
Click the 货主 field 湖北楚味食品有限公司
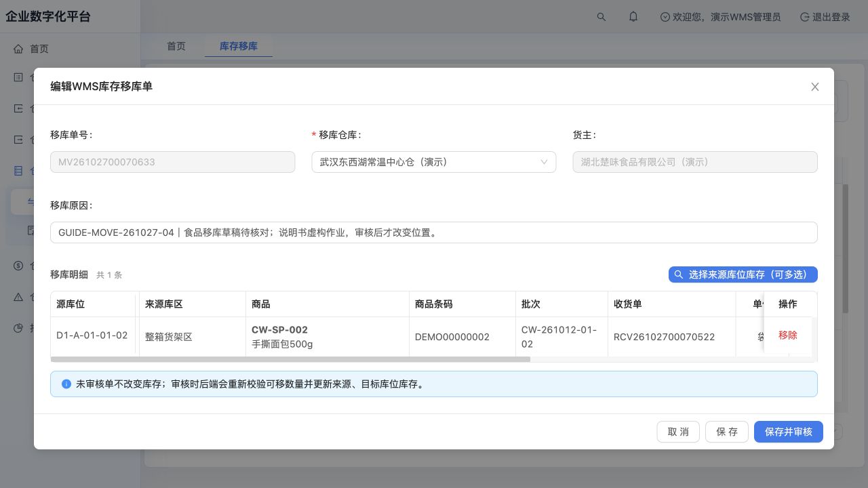click(695, 162)
